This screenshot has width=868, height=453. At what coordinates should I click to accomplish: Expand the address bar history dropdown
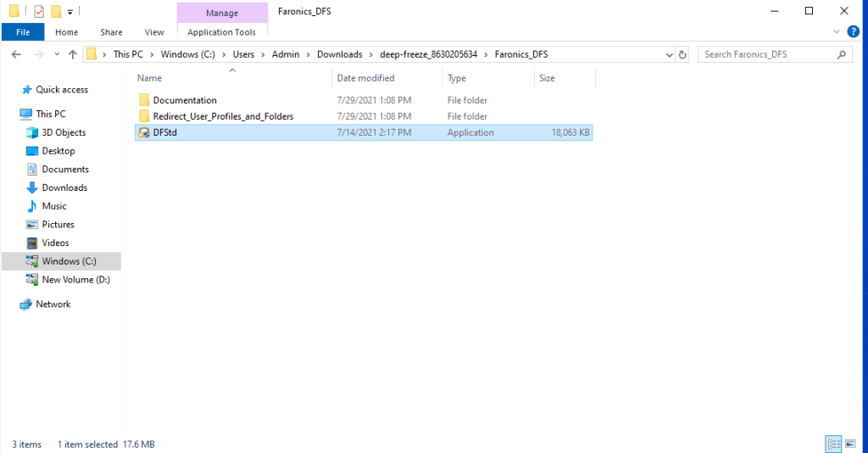coord(665,54)
